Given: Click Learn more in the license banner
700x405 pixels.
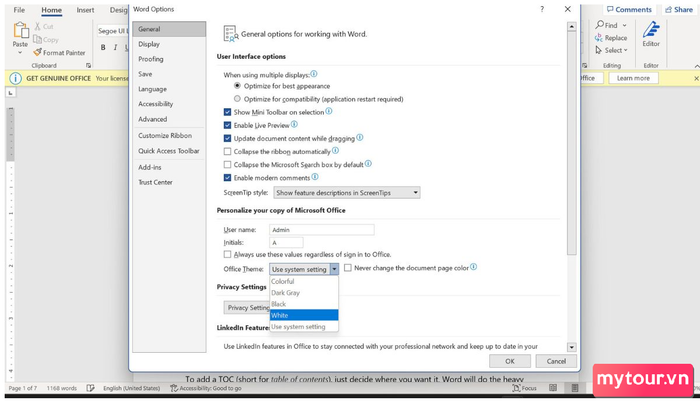Looking at the screenshot, I should (x=633, y=78).
